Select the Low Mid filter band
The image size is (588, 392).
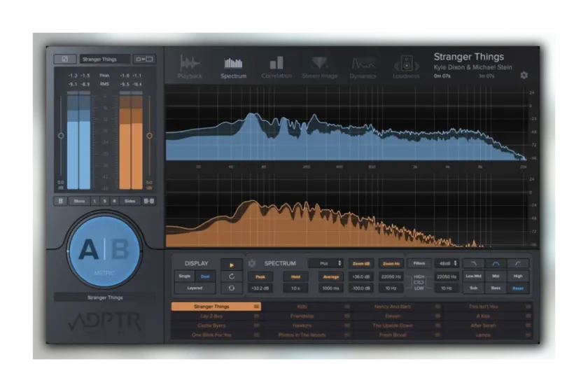point(474,276)
